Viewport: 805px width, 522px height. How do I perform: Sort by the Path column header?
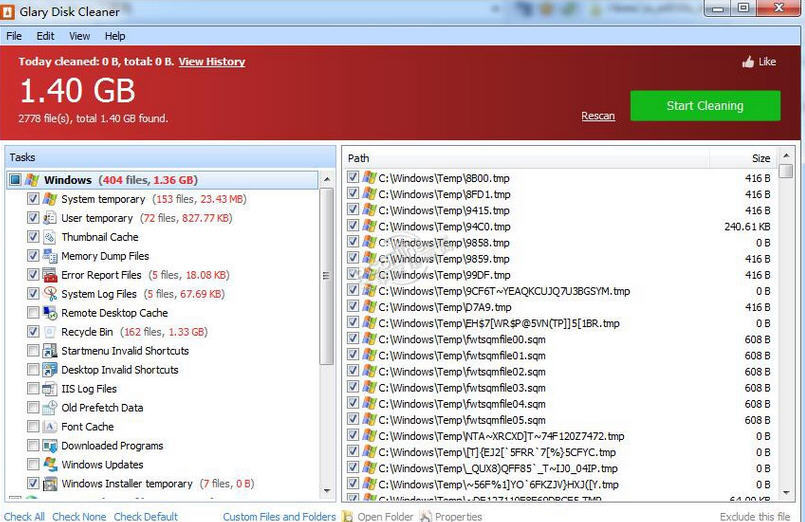click(527, 158)
